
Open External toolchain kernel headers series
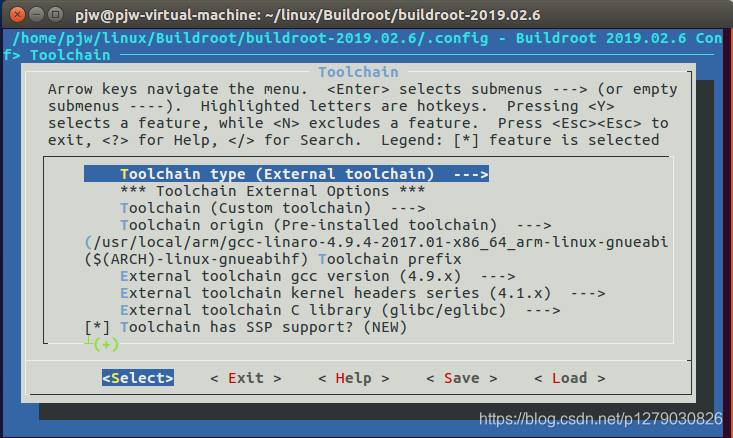(363, 293)
